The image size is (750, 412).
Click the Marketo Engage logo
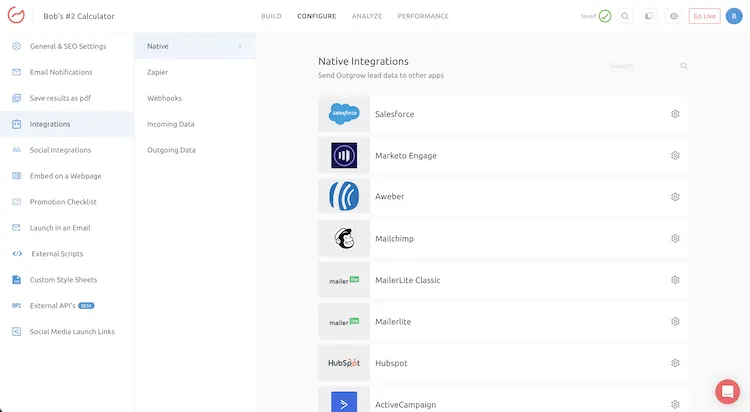tap(344, 156)
